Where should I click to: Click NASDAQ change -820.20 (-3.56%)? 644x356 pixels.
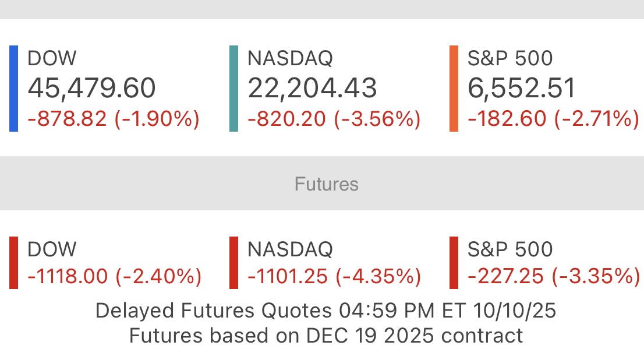tap(334, 119)
